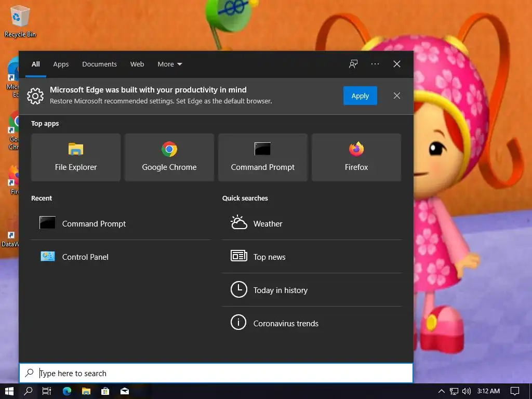Apply Microsoft recommended Edge settings
The height and width of the screenshot is (399, 532).
pyautogui.click(x=360, y=96)
